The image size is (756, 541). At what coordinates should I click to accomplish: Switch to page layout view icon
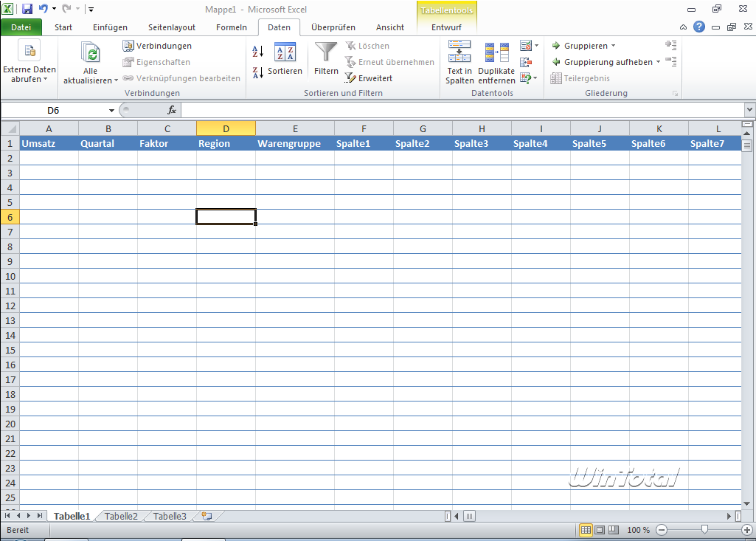(600, 530)
